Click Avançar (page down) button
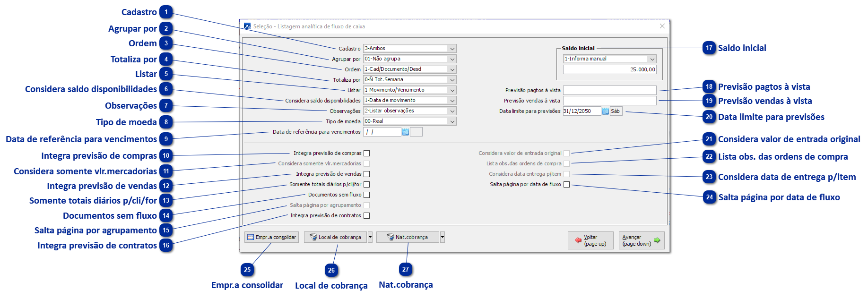This screenshot has height=299, width=868. coord(642,240)
